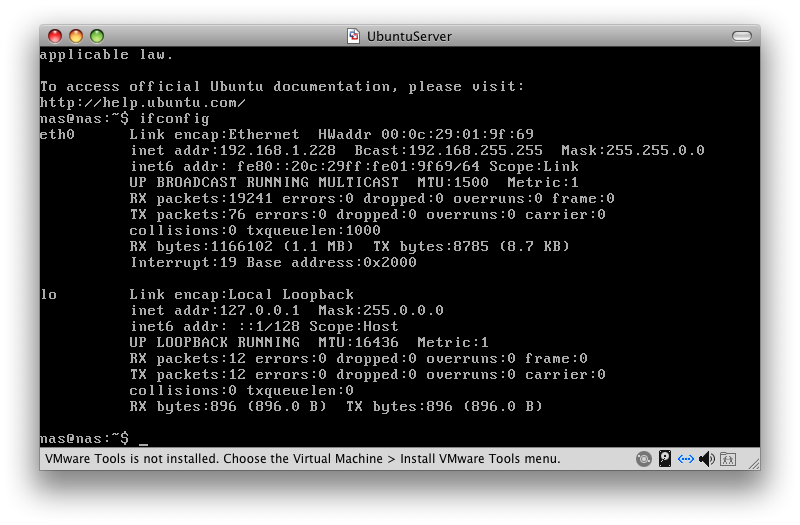Click the 'ifconfig' command text
800x525 pixels.
click(x=174, y=119)
